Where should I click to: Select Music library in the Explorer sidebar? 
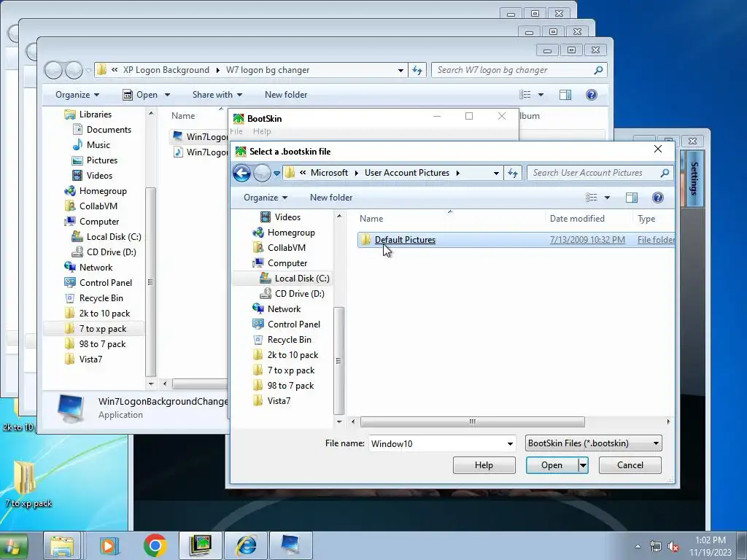tap(98, 145)
